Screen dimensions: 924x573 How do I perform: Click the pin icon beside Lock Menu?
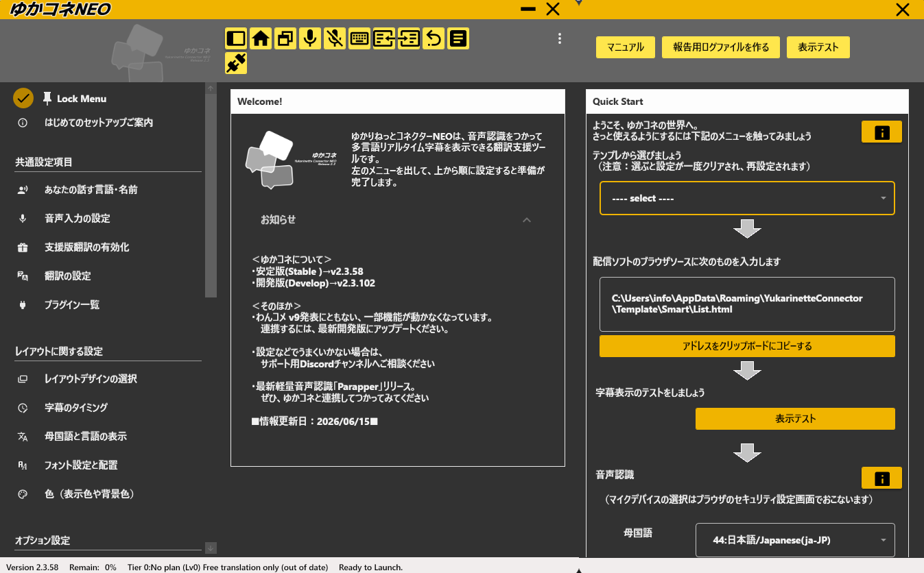47,98
